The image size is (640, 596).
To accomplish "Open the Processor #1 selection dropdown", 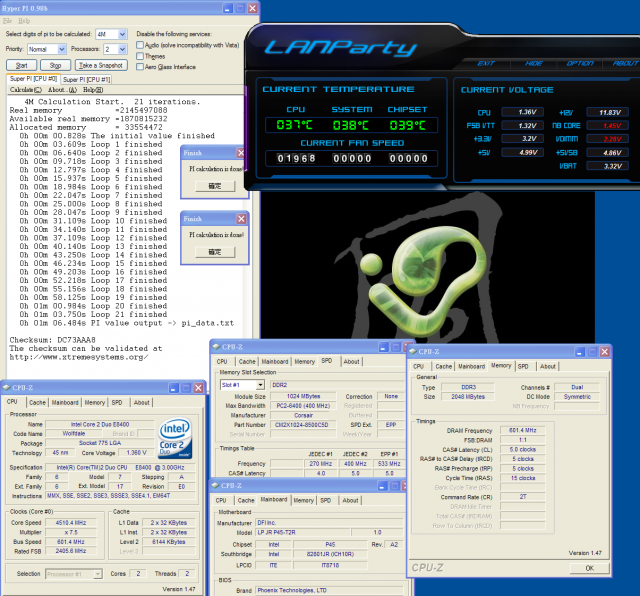I will 98,574.
